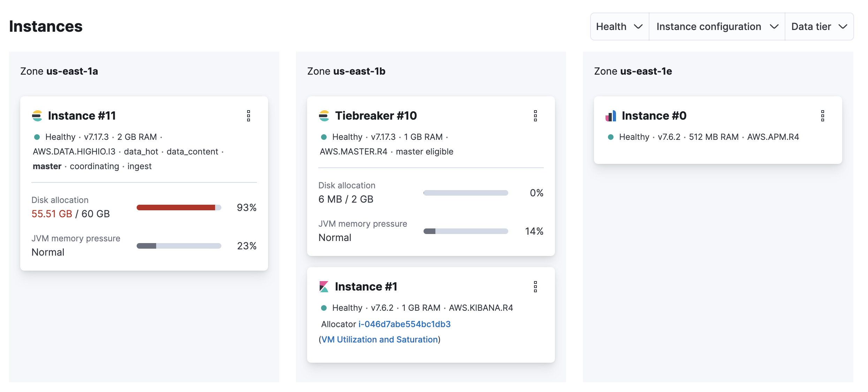
Task: Click the APM icon on Instance #0
Action: [611, 115]
